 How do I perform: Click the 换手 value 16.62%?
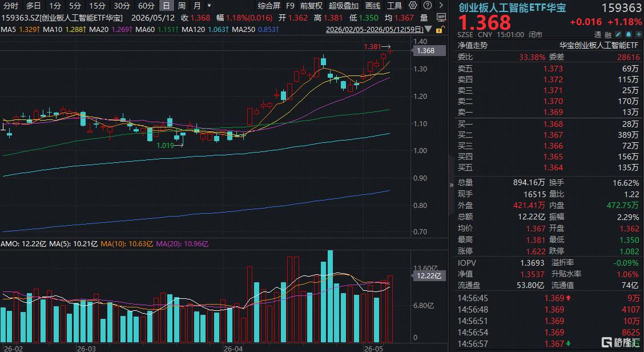click(x=625, y=183)
